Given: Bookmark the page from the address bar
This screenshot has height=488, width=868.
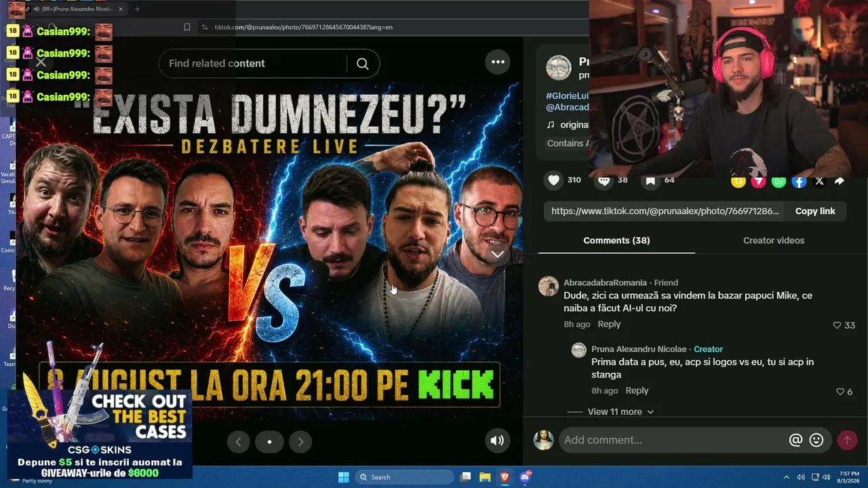Looking at the screenshot, I should tap(187, 27).
